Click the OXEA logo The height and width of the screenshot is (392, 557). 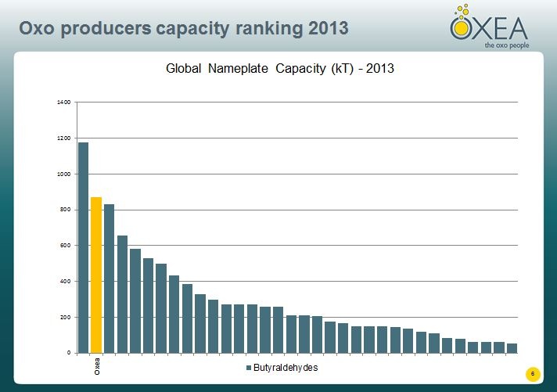pyautogui.click(x=489, y=27)
